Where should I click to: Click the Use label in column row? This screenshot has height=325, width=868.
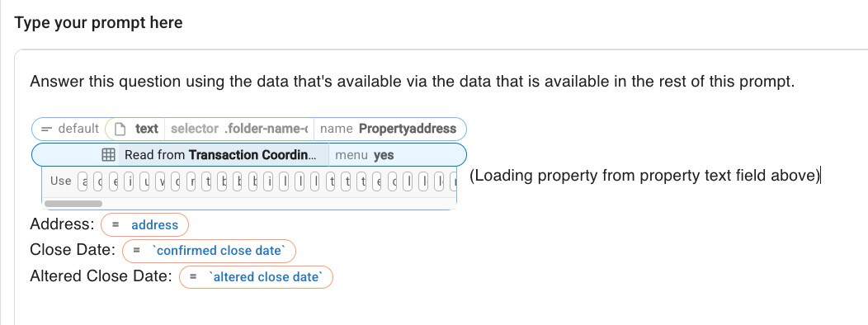(60, 181)
